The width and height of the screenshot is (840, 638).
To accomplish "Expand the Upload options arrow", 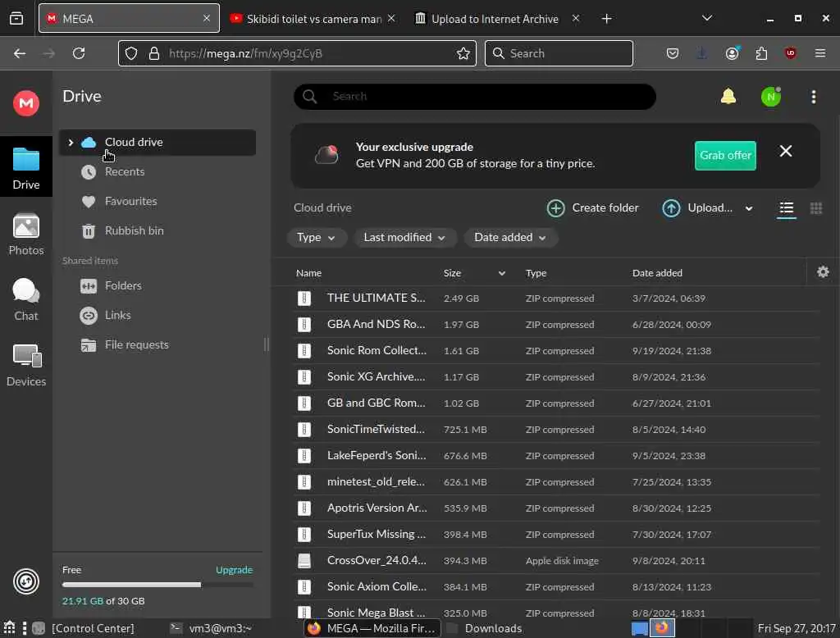I will (x=748, y=208).
